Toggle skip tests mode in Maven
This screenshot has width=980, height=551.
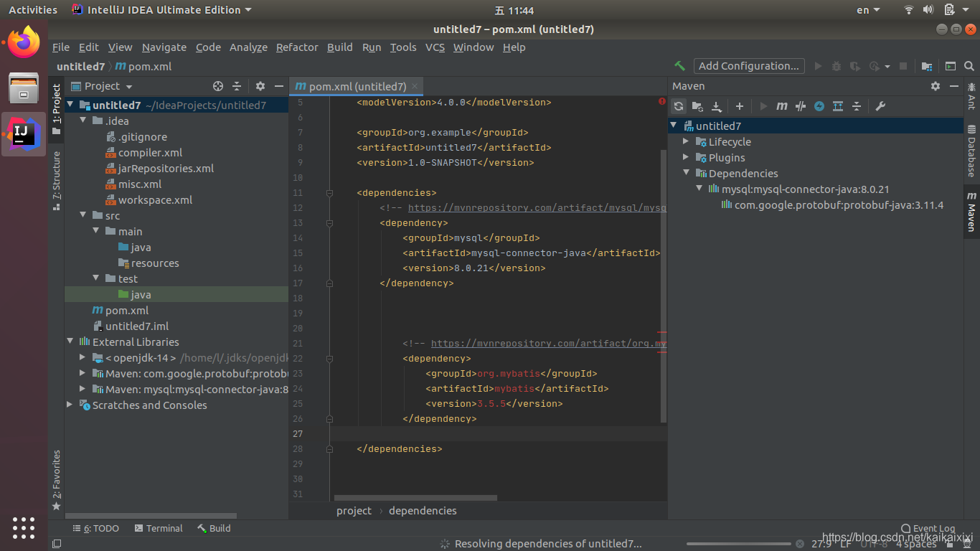pos(819,106)
